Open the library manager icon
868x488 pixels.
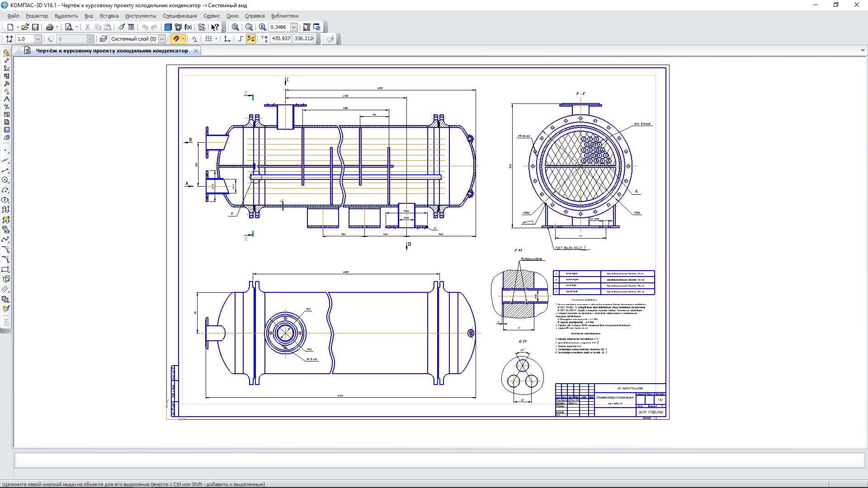click(x=168, y=27)
